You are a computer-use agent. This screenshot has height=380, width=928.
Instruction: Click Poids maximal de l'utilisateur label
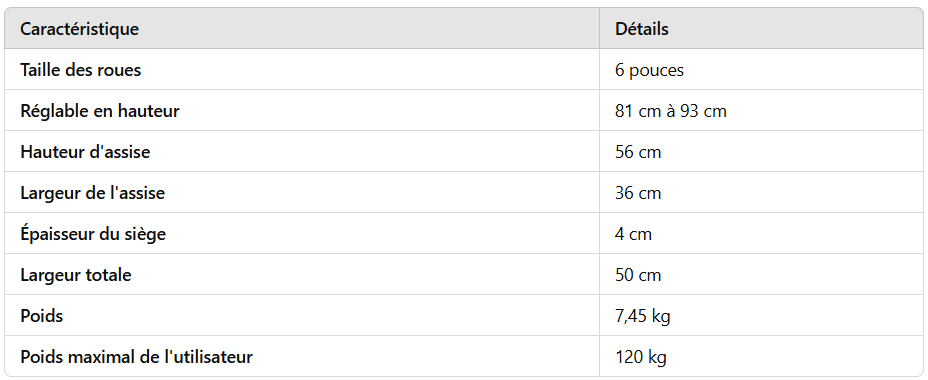point(136,357)
